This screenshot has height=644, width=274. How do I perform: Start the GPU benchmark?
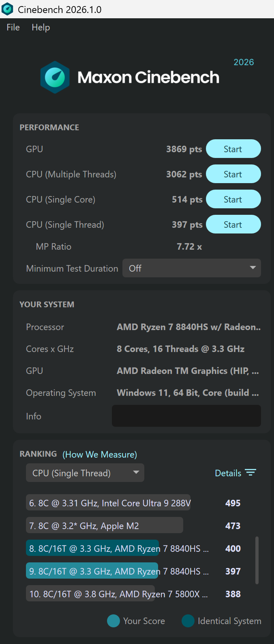tap(233, 149)
